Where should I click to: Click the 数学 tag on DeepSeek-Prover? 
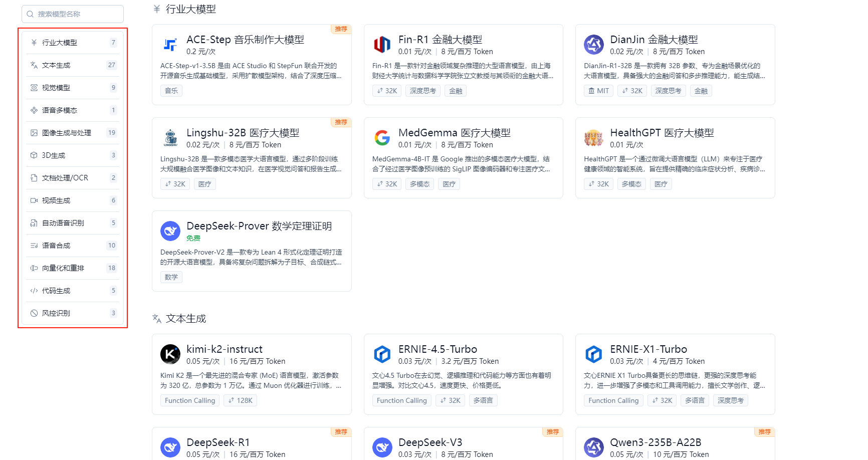click(x=171, y=277)
